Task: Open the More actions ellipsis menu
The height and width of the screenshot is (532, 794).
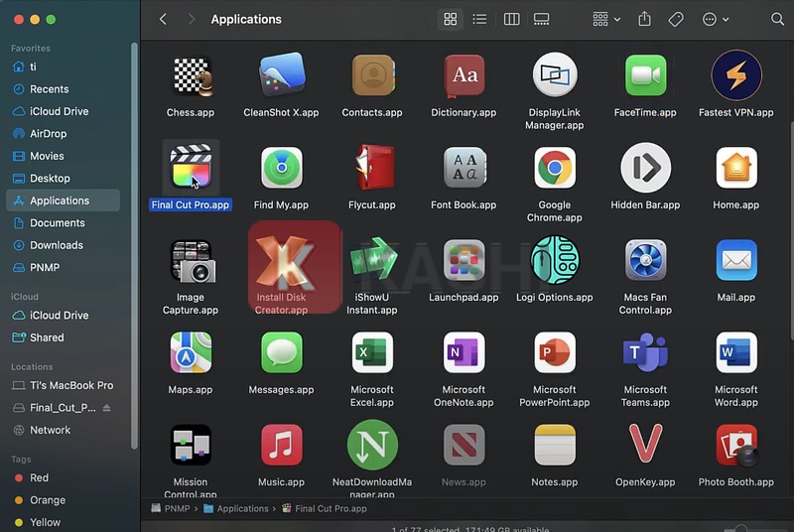Action: pyautogui.click(x=716, y=19)
